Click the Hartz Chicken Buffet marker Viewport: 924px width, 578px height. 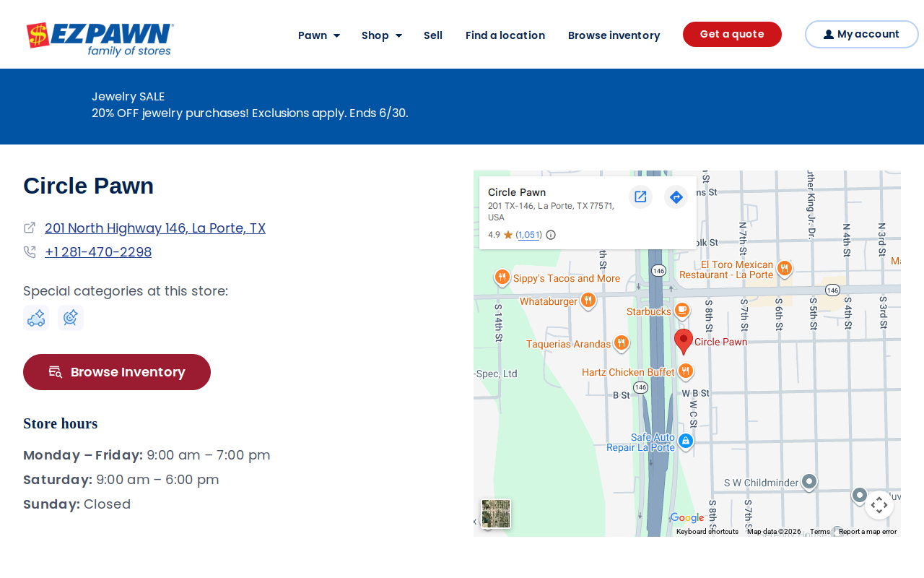click(686, 371)
